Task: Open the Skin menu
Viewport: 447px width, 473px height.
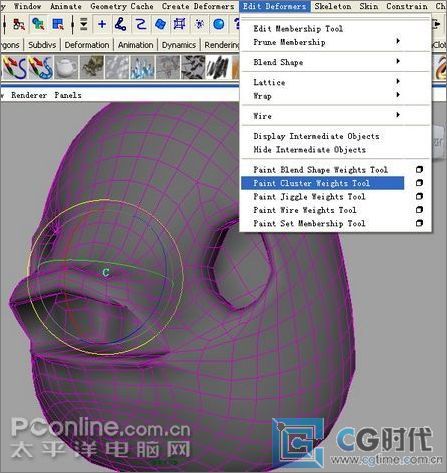Action: [369, 6]
